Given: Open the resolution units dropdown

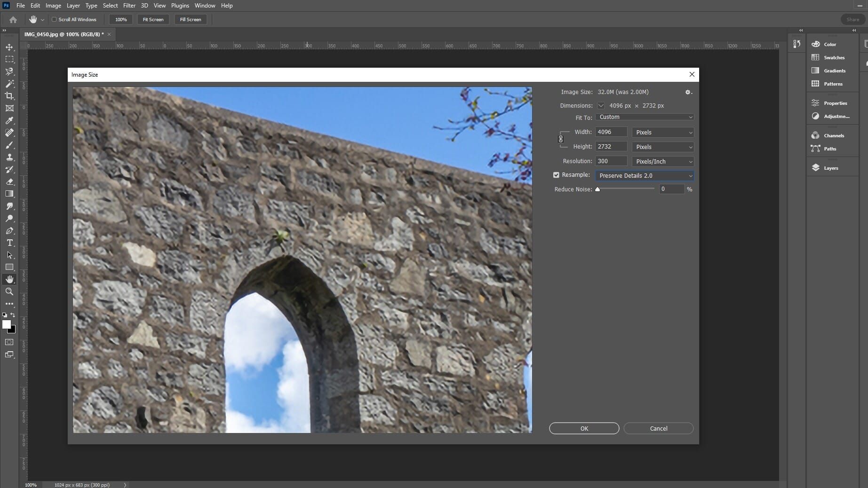Looking at the screenshot, I should click(662, 161).
